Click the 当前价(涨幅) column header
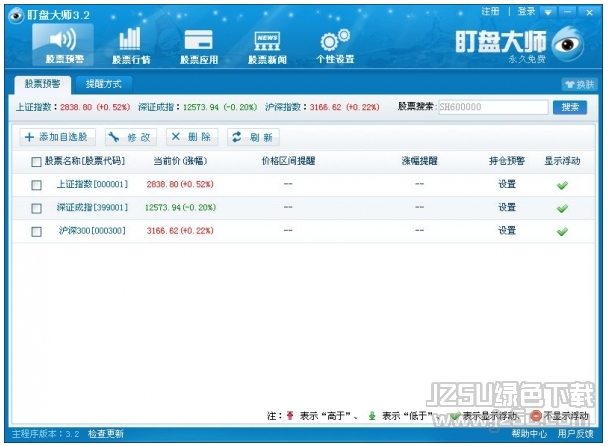Screen dimensions: 608x446 [x=180, y=161]
